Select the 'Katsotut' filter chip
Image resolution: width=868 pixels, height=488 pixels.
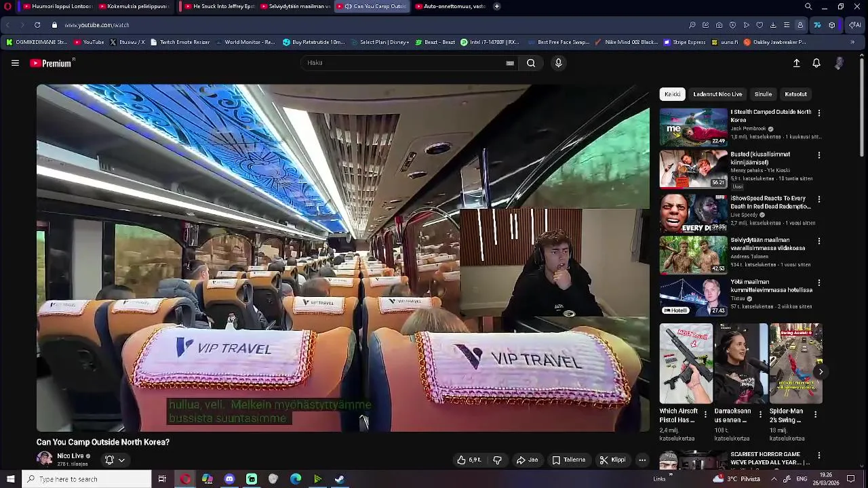[795, 94]
